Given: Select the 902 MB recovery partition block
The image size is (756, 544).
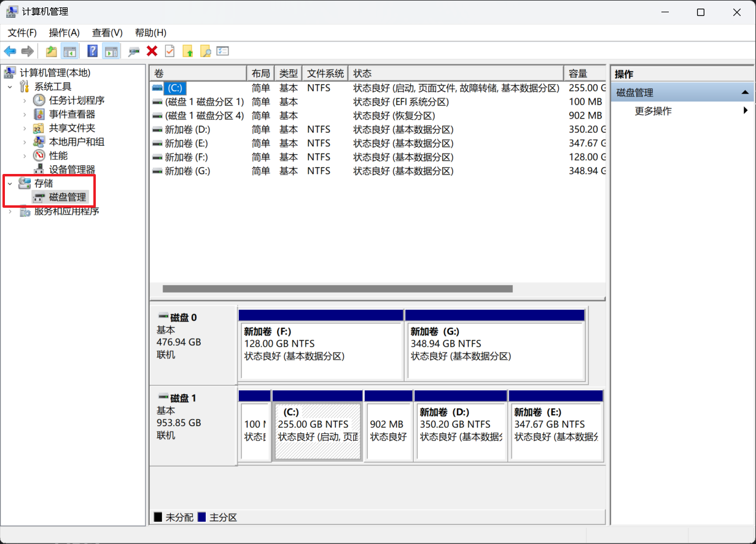Looking at the screenshot, I should click(x=388, y=425).
